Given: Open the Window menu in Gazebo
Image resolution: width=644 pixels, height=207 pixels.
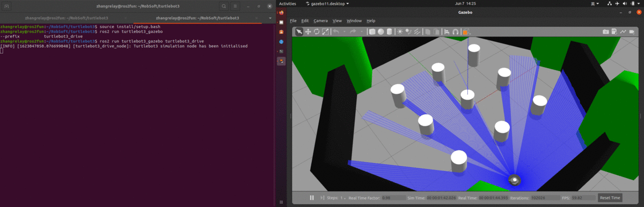Looking at the screenshot, I should 354,20.
